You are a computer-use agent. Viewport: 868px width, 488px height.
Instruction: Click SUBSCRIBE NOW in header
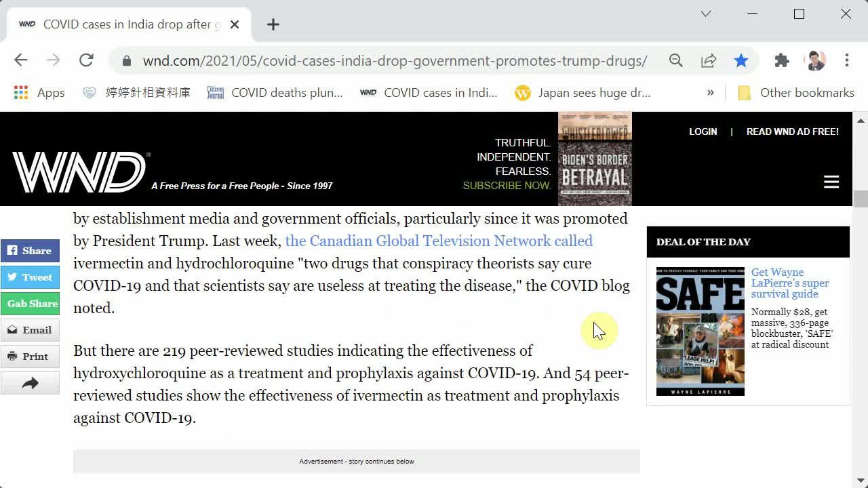507,186
